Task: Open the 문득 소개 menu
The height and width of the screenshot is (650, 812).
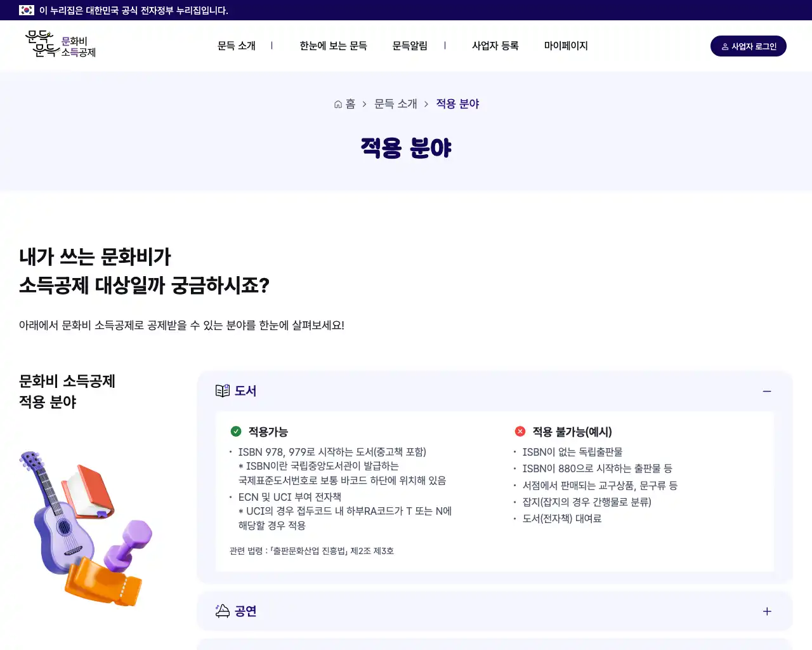Action: point(236,46)
